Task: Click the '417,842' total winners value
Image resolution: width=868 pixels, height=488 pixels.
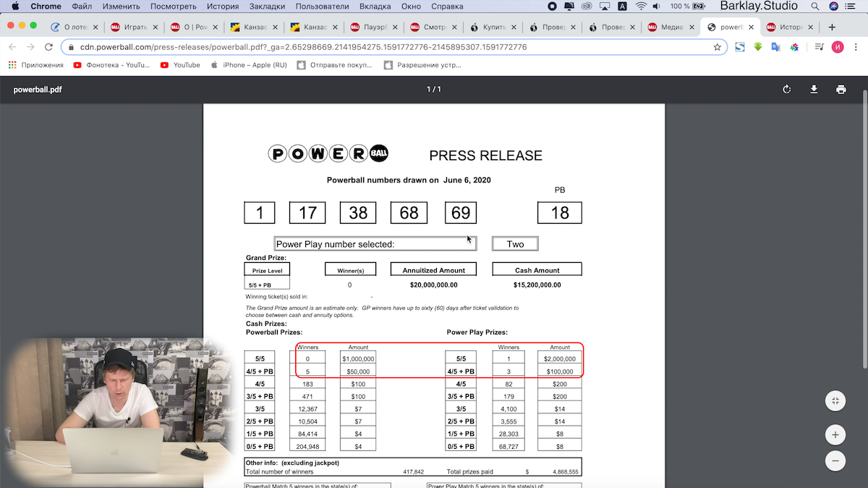Action: click(x=413, y=471)
